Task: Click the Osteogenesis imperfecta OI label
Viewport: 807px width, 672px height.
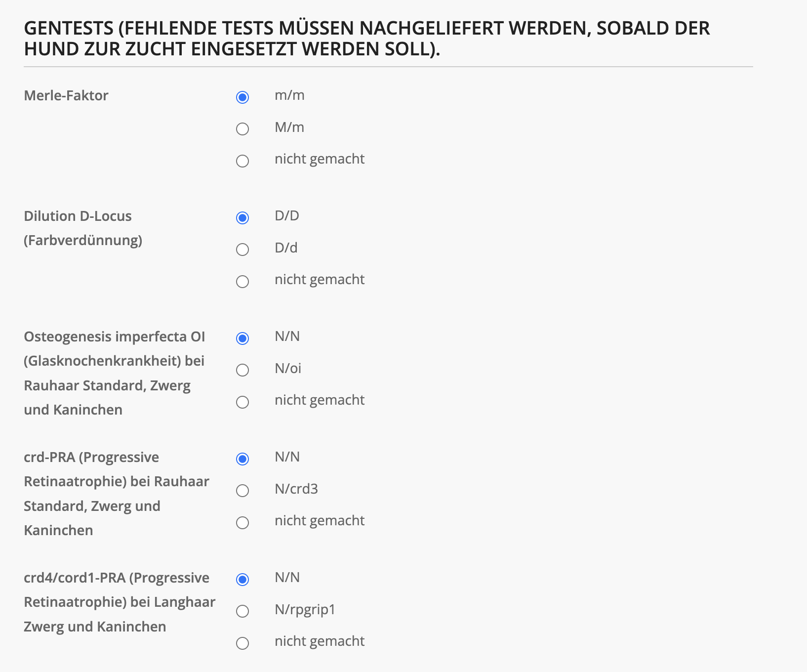Action: coord(114,373)
